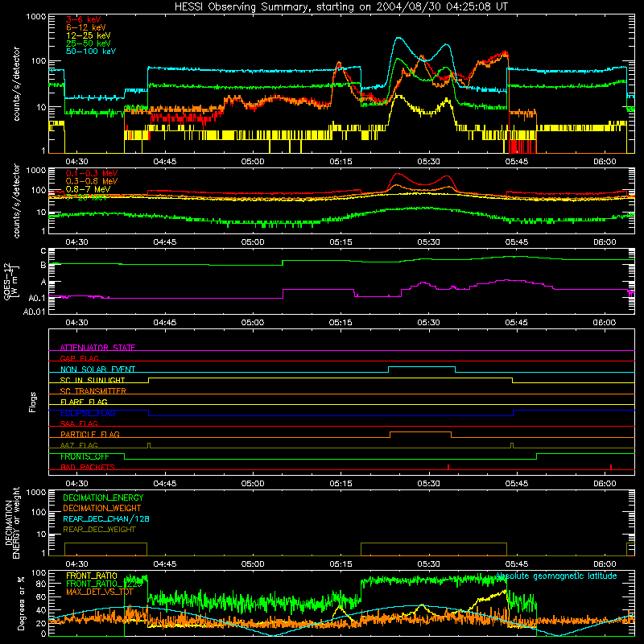Click the 05:15 tick label under the top plot
This screenshot has width=644, height=644.
tap(341, 162)
